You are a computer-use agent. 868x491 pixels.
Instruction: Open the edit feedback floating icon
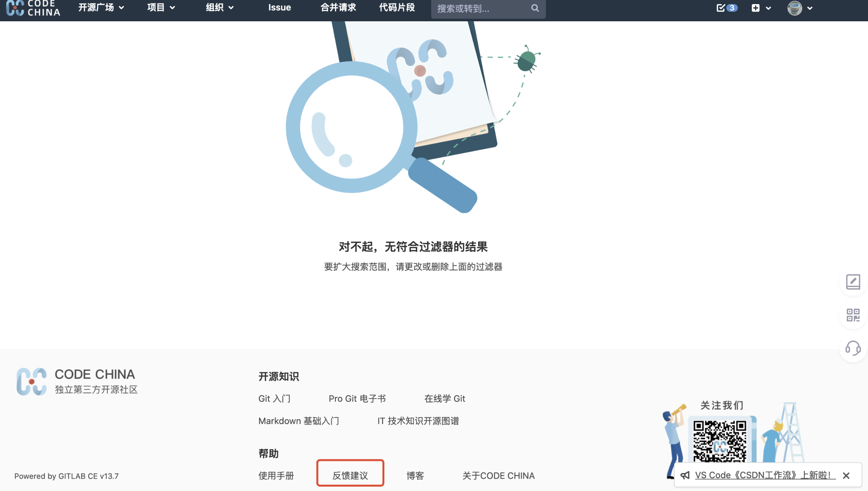click(x=853, y=282)
